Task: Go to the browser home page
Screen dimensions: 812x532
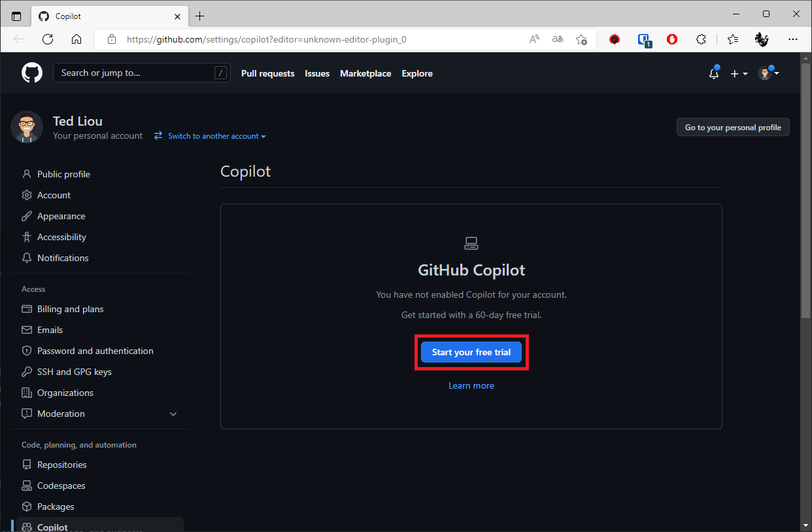Action: tap(76, 39)
